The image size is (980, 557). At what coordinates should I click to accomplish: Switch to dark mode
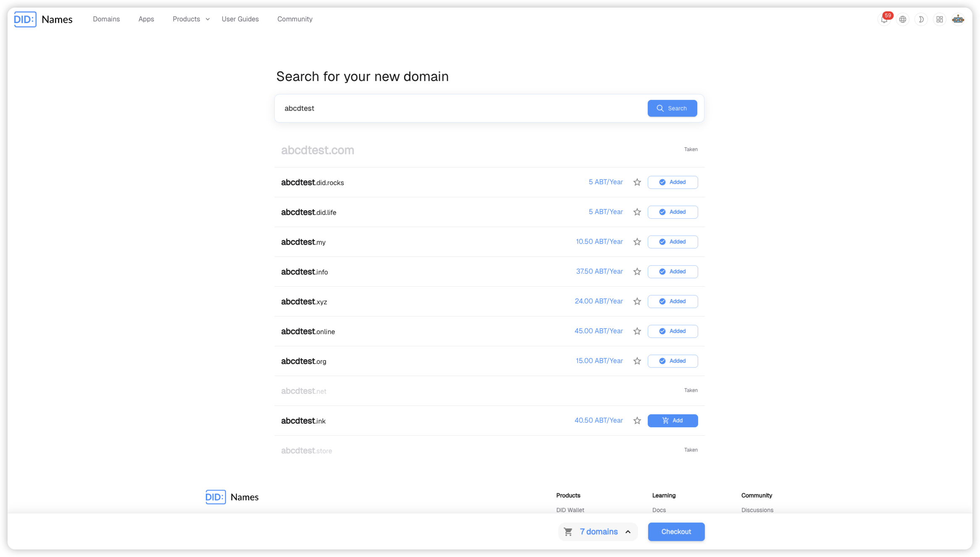pos(921,19)
